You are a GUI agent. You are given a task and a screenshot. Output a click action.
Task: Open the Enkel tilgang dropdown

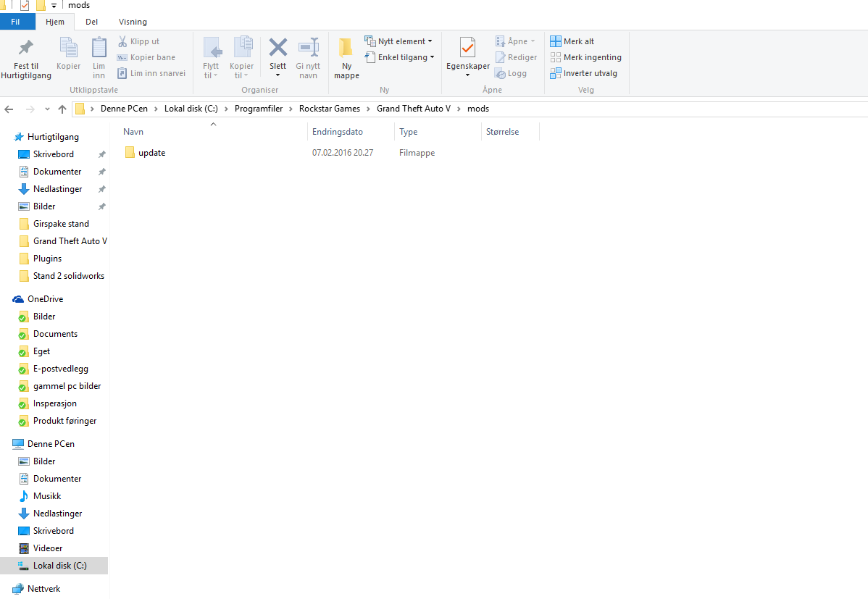pos(400,57)
